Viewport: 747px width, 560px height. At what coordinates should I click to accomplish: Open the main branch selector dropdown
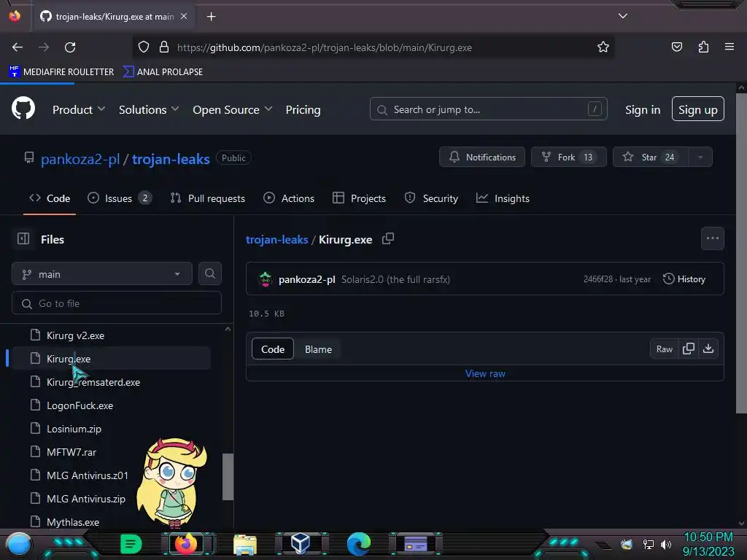pos(102,274)
